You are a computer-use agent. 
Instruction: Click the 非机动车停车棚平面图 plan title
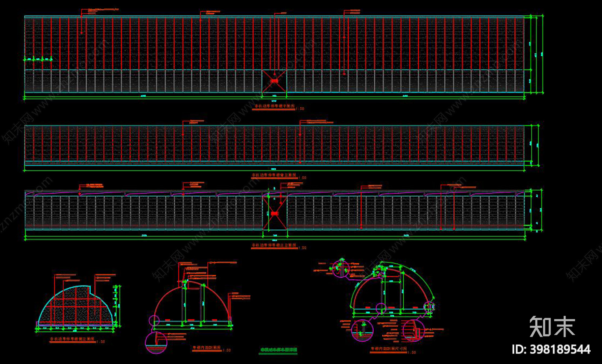pyautogui.click(x=275, y=106)
